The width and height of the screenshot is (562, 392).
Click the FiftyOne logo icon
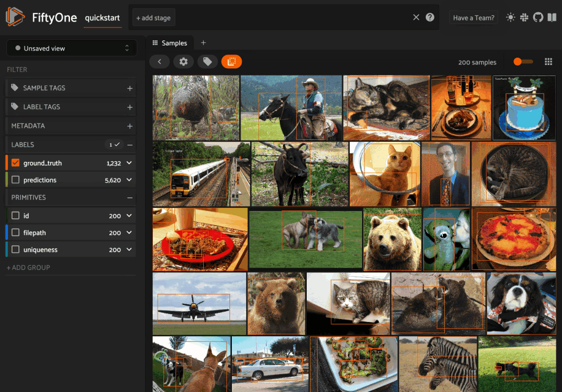[15, 17]
